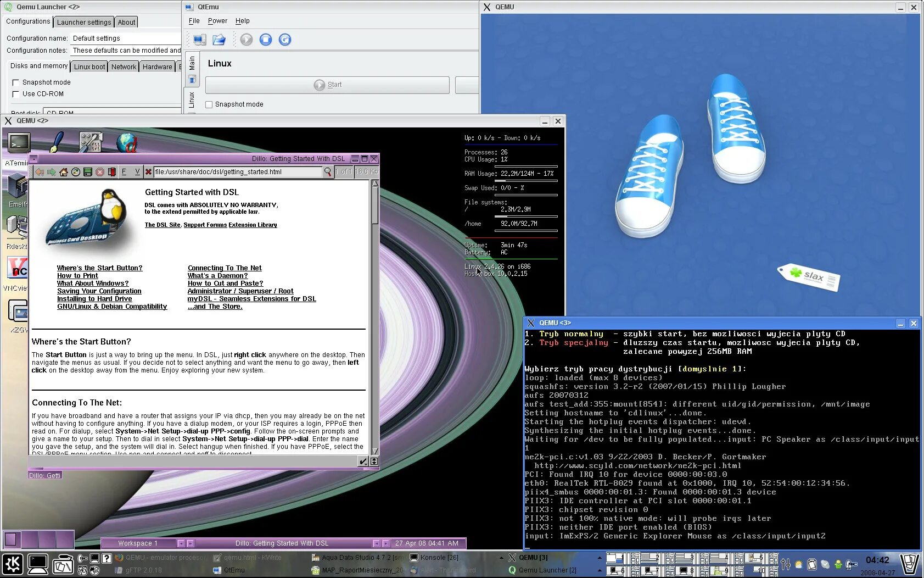The image size is (924, 578).
Task: Clear Dillo URL with red X
Action: pos(148,172)
